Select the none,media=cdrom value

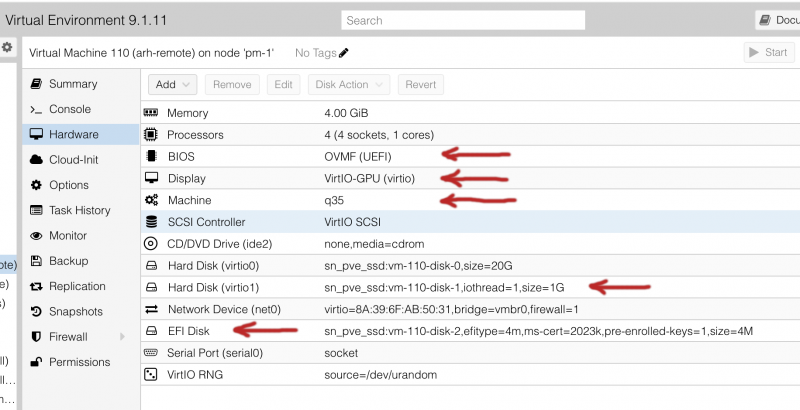[x=374, y=244]
